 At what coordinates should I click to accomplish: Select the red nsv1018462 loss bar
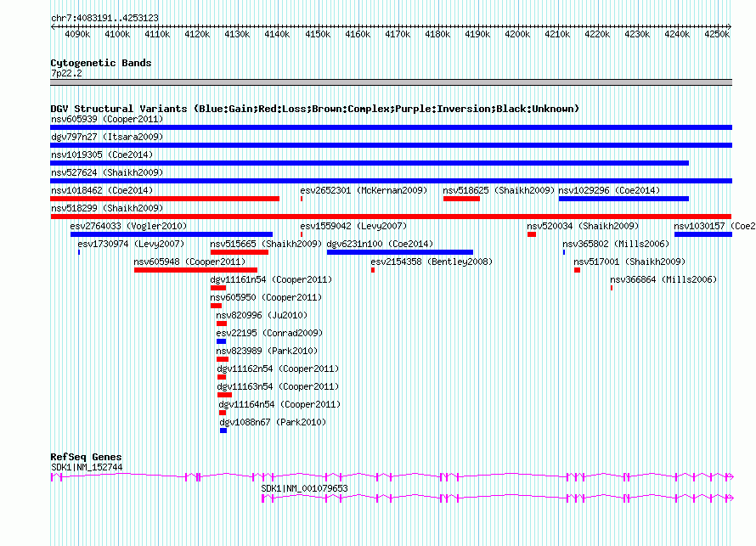click(165, 199)
